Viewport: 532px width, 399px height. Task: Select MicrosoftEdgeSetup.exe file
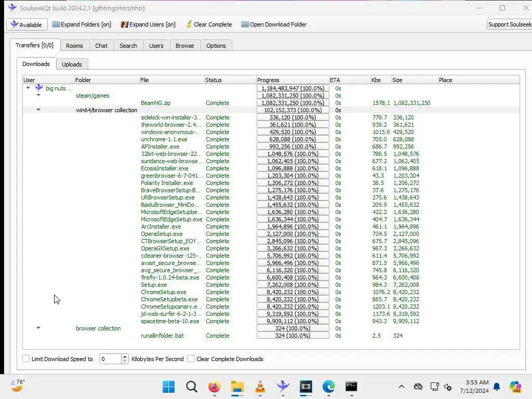171,219
